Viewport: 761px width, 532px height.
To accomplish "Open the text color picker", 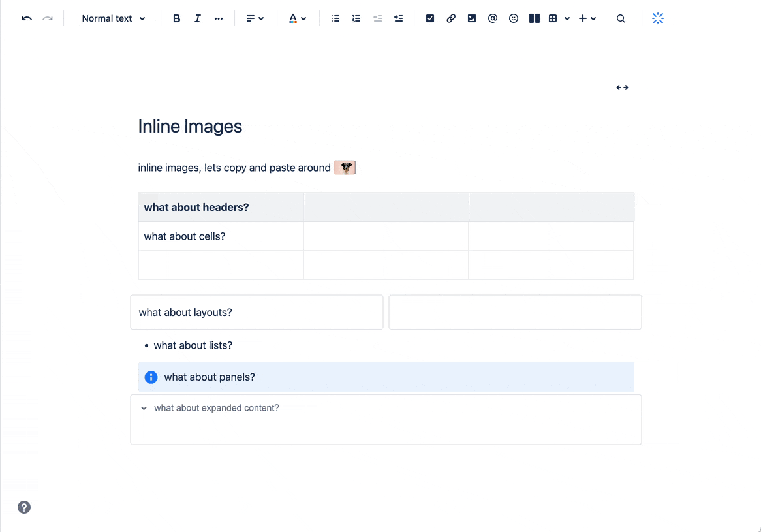I will 297,18.
